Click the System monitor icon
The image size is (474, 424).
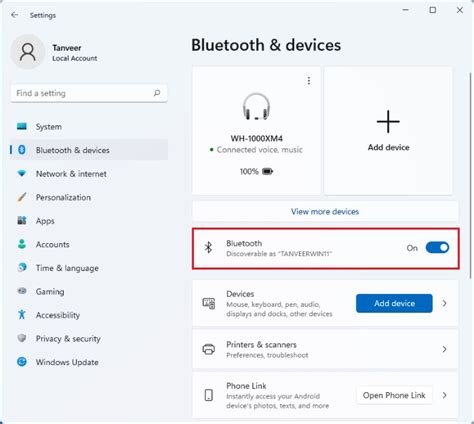[x=22, y=126]
